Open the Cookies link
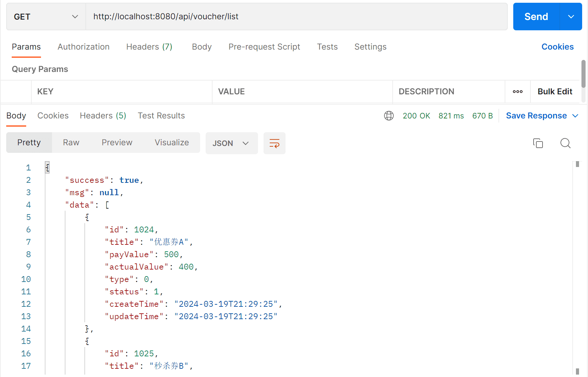The width and height of the screenshot is (588, 377). coord(557,47)
